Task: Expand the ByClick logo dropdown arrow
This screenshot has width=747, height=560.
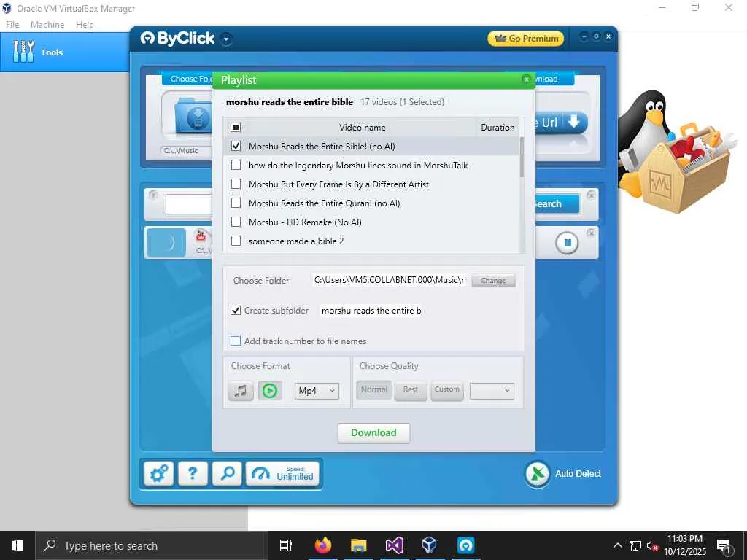Action: pos(226,39)
